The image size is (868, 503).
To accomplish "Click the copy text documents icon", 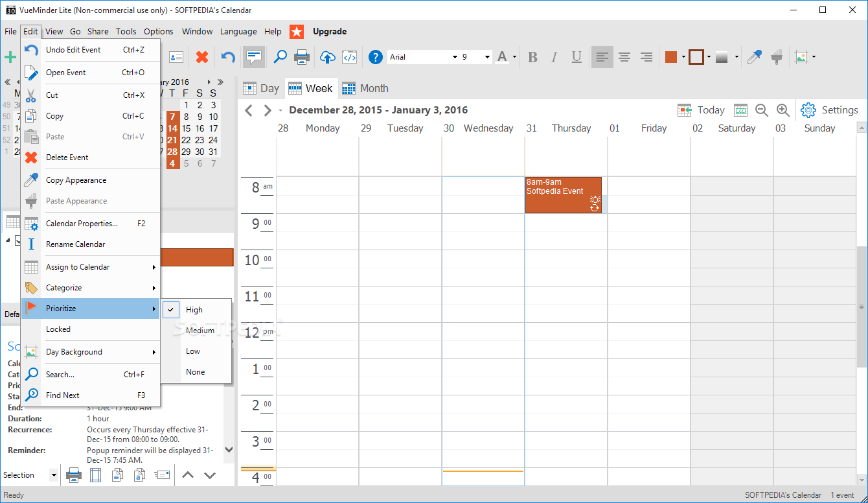I will (x=117, y=475).
